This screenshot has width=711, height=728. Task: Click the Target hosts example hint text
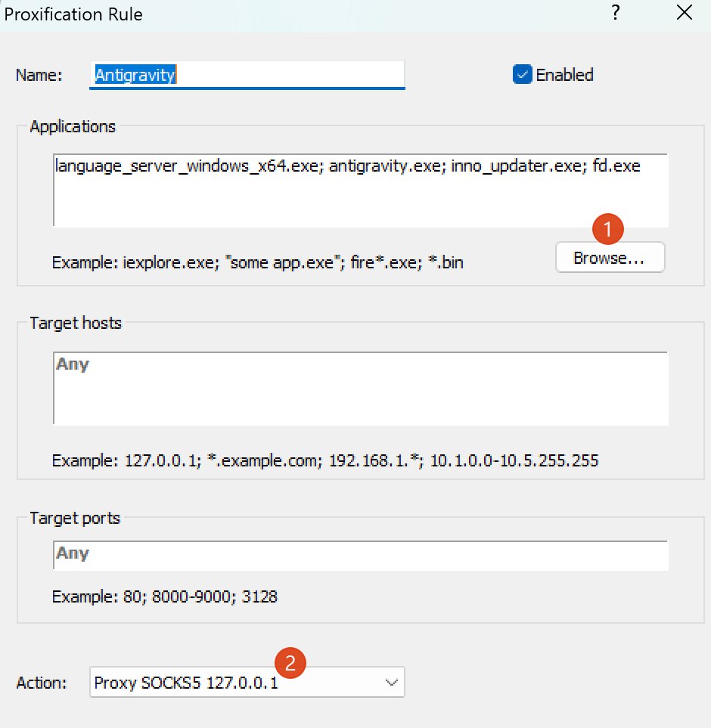point(325,460)
